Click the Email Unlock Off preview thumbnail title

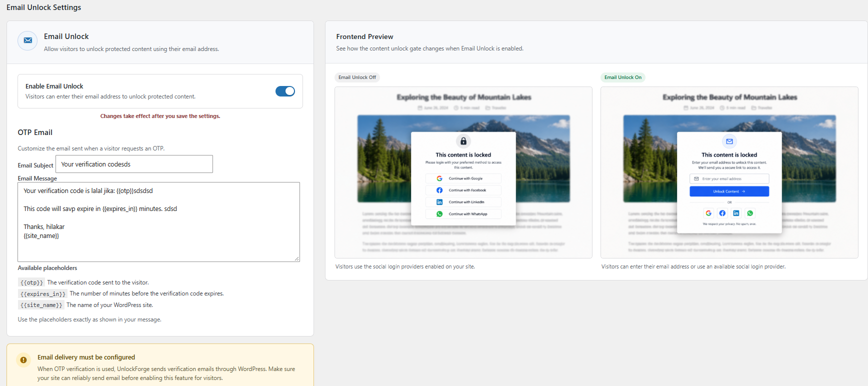pos(464,97)
